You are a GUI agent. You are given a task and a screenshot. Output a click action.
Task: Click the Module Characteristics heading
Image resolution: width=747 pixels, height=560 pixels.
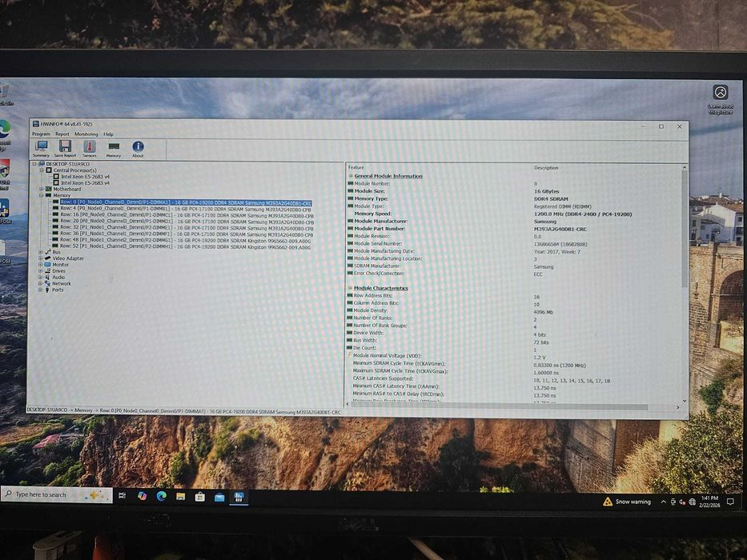point(380,288)
